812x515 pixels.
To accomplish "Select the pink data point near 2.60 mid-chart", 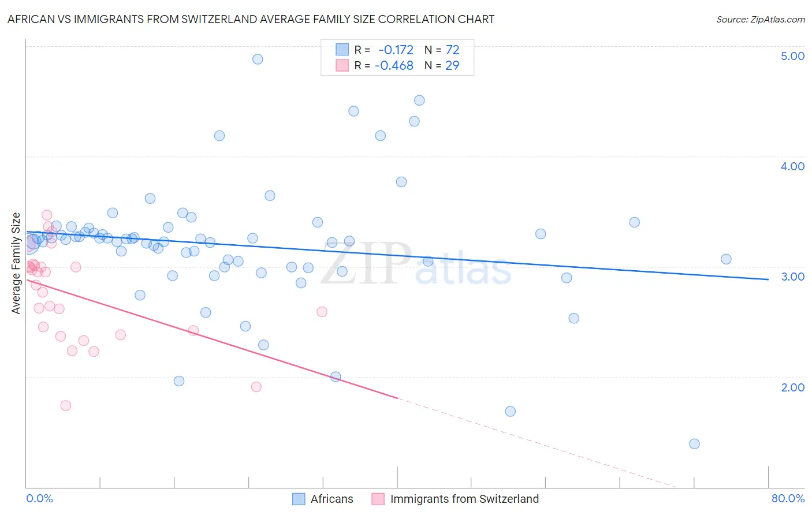I will (x=322, y=312).
